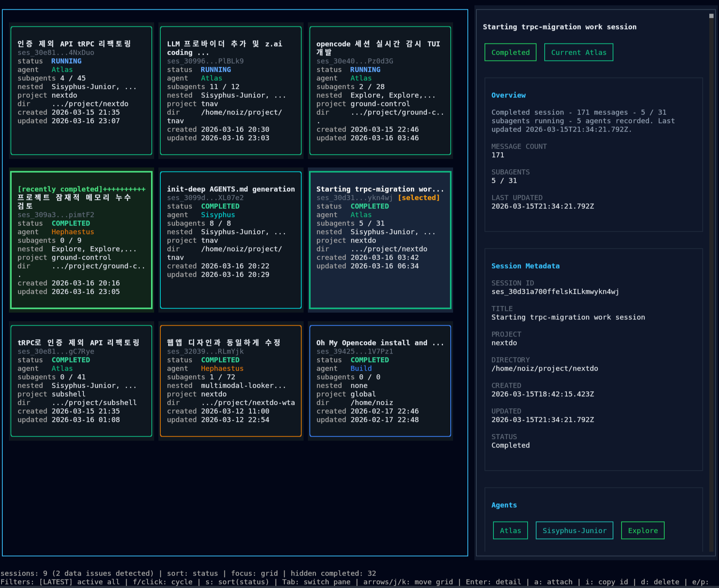This screenshot has width=719, height=588.
Task: Open the '웹앱 디자인과 동일하게 수정' session card
Action: tap(231, 381)
